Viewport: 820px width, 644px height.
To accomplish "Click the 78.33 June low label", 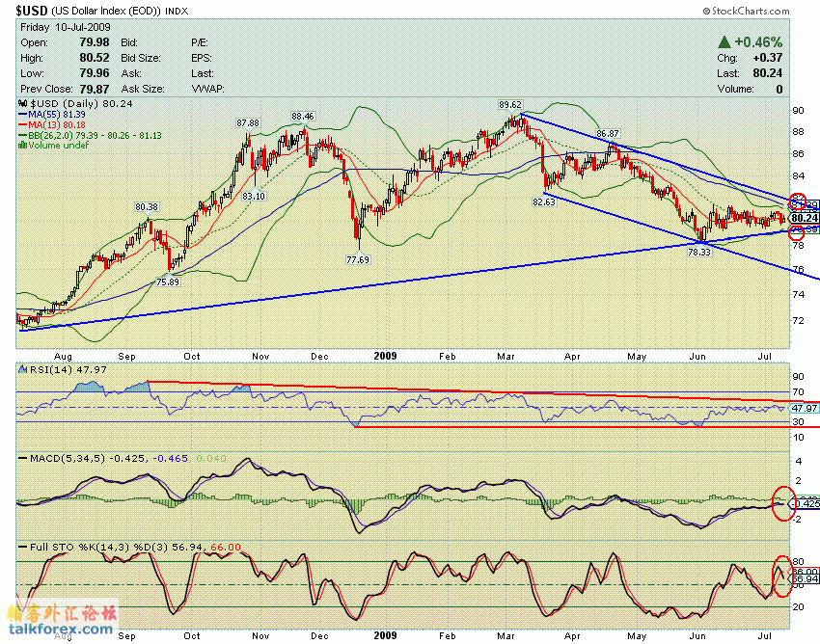I will point(699,252).
